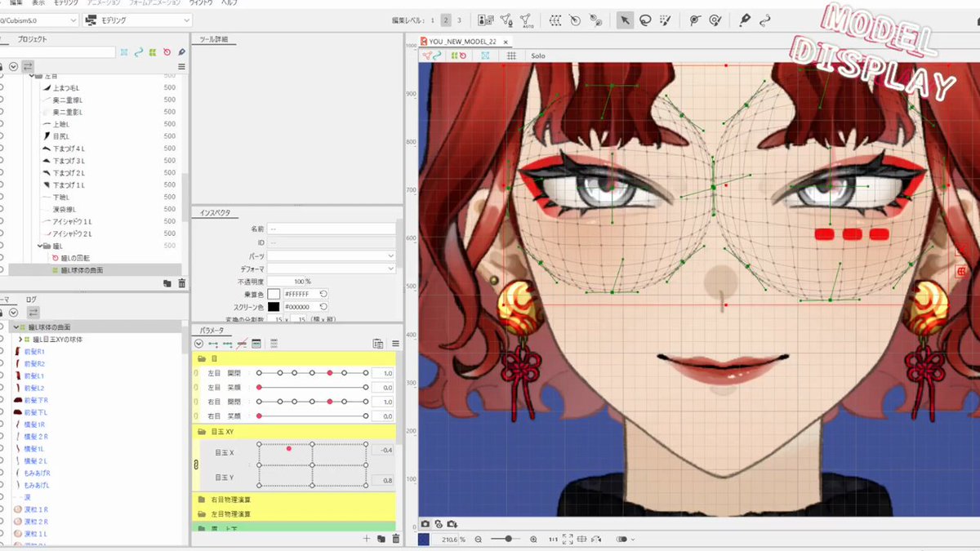Delete parameter using trash icon

pyautogui.click(x=396, y=539)
